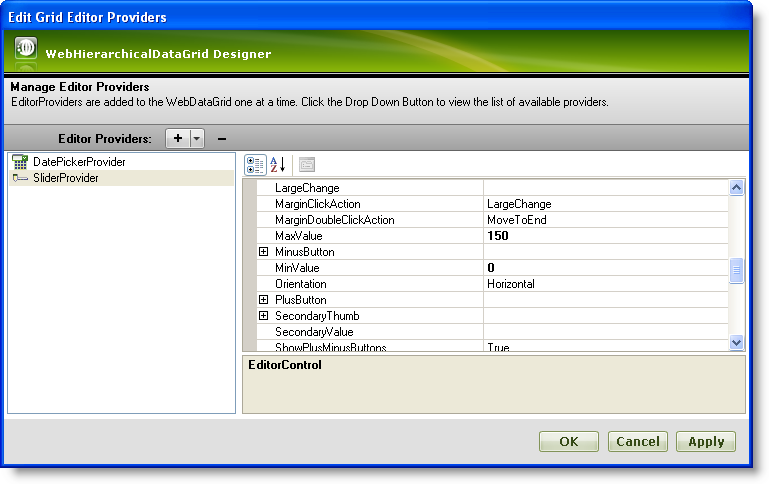Click the MaxValue field showing 150
The width and height of the screenshot is (769, 484).
tap(606, 236)
